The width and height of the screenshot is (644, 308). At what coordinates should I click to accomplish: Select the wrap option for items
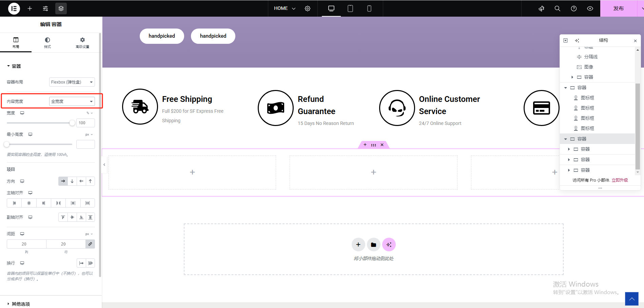click(91, 263)
